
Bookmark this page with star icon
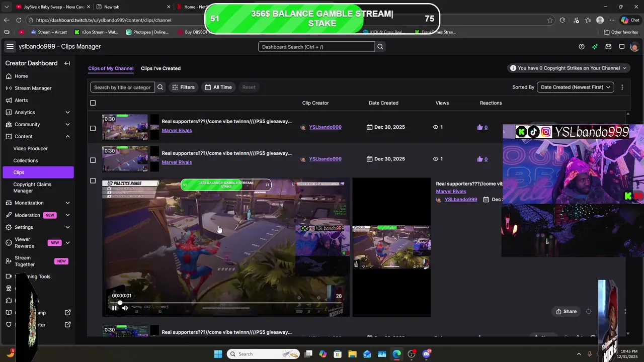point(550,20)
